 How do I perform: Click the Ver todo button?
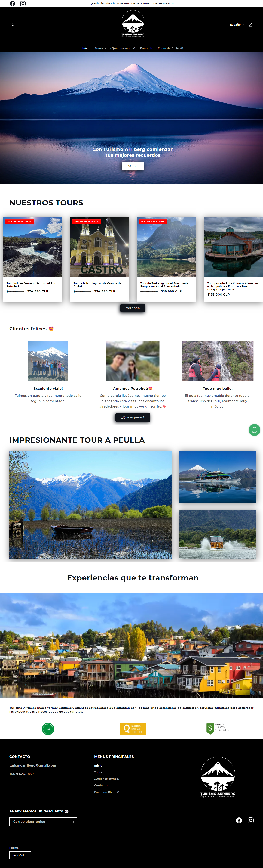pyautogui.click(x=133, y=308)
